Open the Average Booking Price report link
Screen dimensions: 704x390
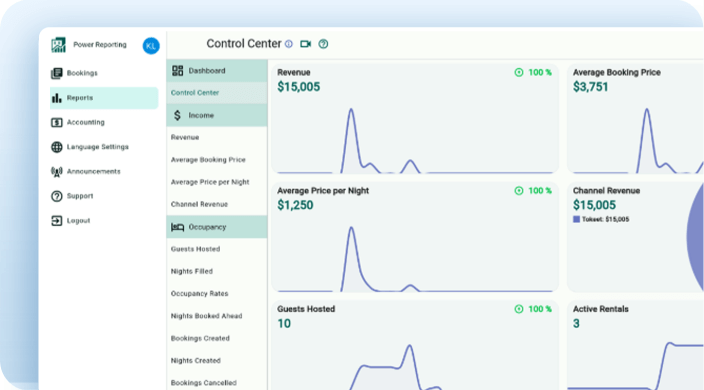(x=208, y=160)
